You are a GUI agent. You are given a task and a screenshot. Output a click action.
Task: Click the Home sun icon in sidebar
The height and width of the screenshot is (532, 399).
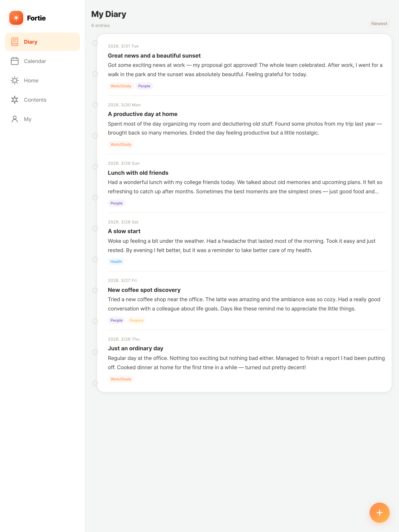pyautogui.click(x=15, y=80)
